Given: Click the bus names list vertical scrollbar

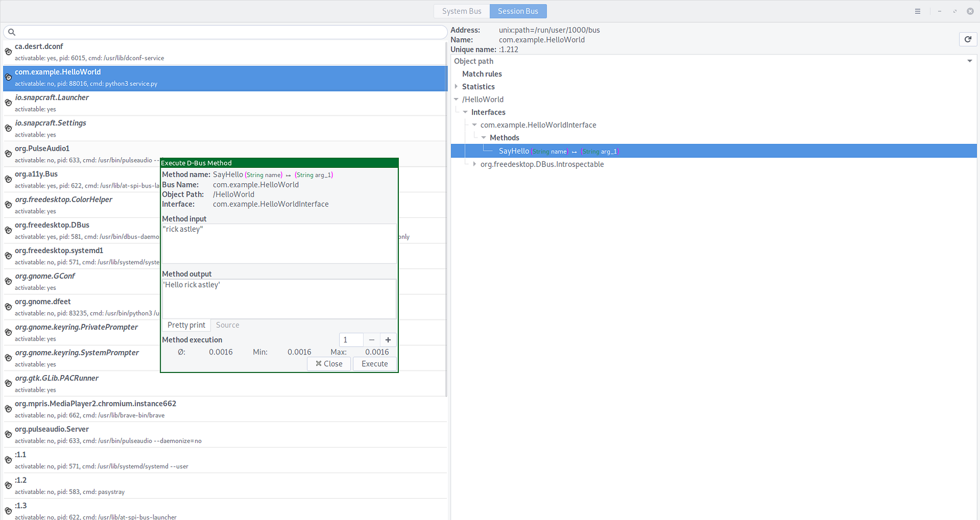Looking at the screenshot, I should [x=446, y=218].
